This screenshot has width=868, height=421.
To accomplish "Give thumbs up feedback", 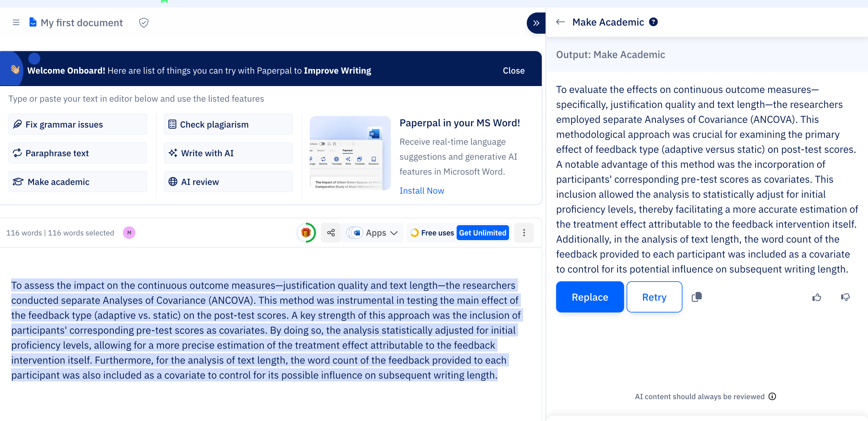I will (817, 297).
